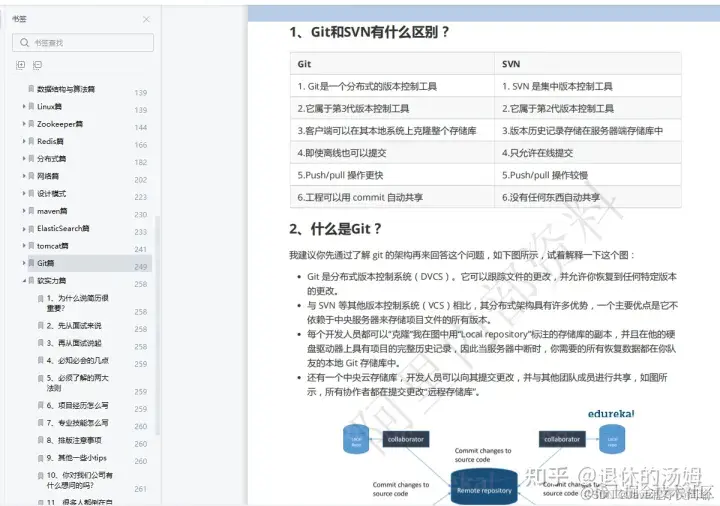Image resolution: width=720 pixels, height=506 pixels.
Task: Click the Remote repository diagram node
Action: tap(484, 487)
